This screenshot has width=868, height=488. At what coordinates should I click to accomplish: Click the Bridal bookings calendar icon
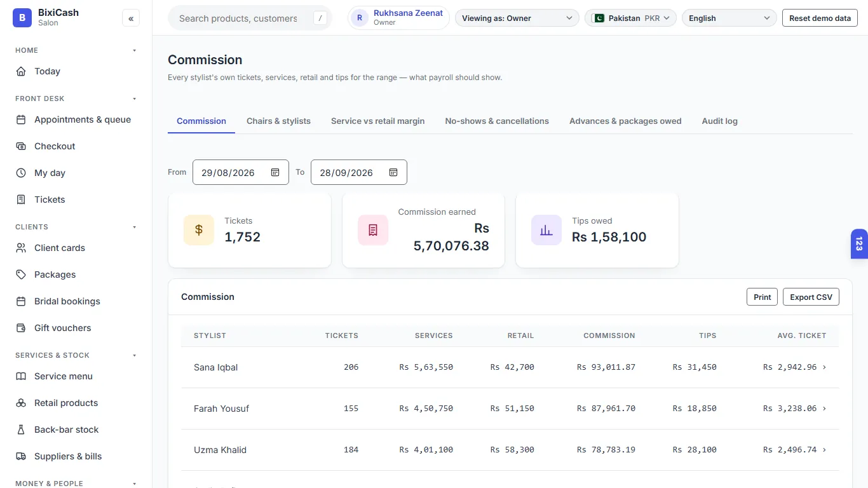21,301
